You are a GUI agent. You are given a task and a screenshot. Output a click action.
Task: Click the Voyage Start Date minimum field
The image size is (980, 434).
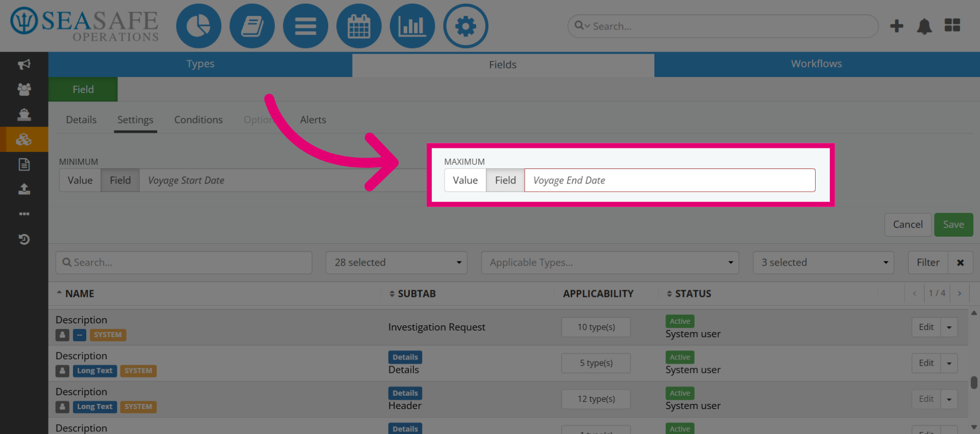(282, 181)
